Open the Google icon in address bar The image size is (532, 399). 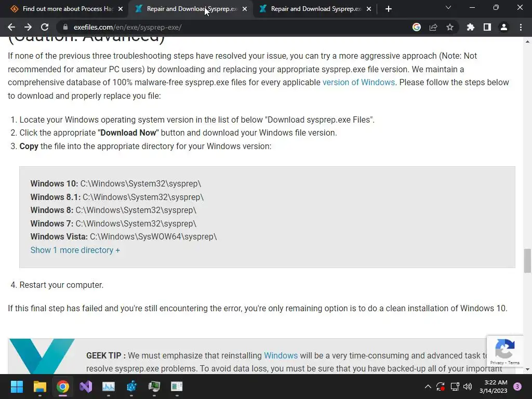tap(417, 27)
